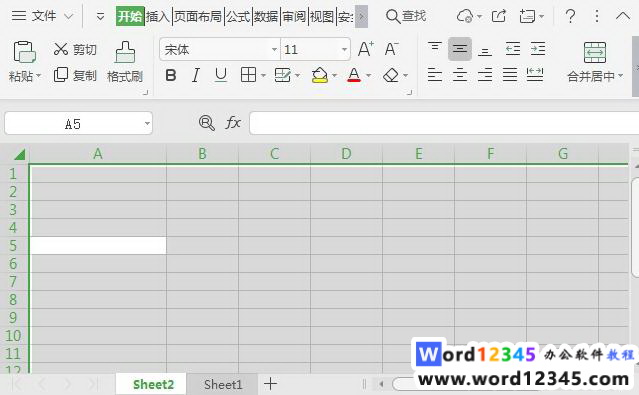Click the draw border table style icon
Screen dimensions: 639x395
click(x=282, y=75)
